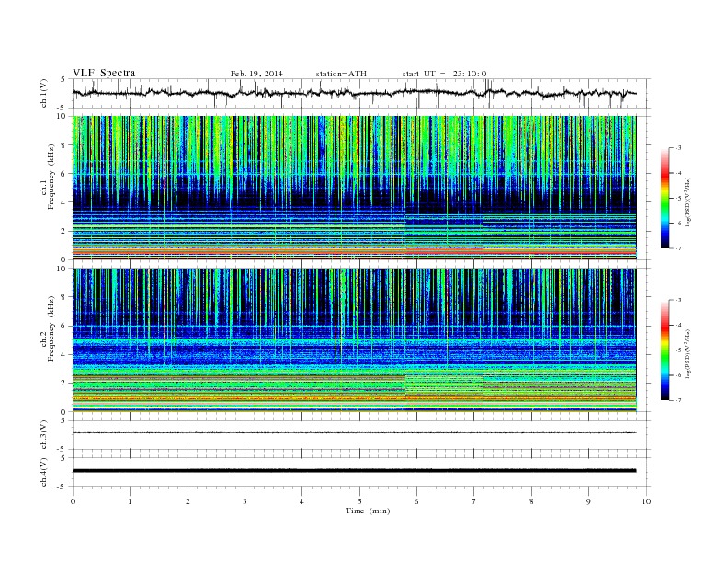Click time axis tick label "8"
Screen dimensions: 728x563
click(x=531, y=501)
